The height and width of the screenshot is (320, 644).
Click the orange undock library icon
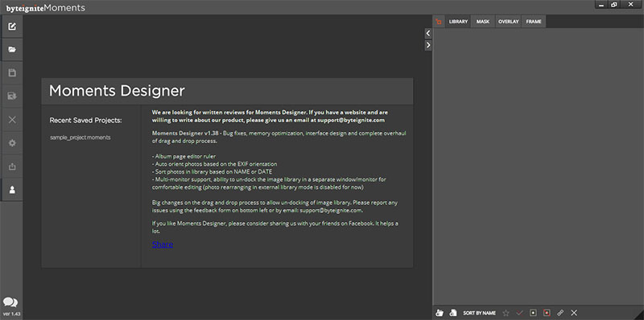[439, 22]
